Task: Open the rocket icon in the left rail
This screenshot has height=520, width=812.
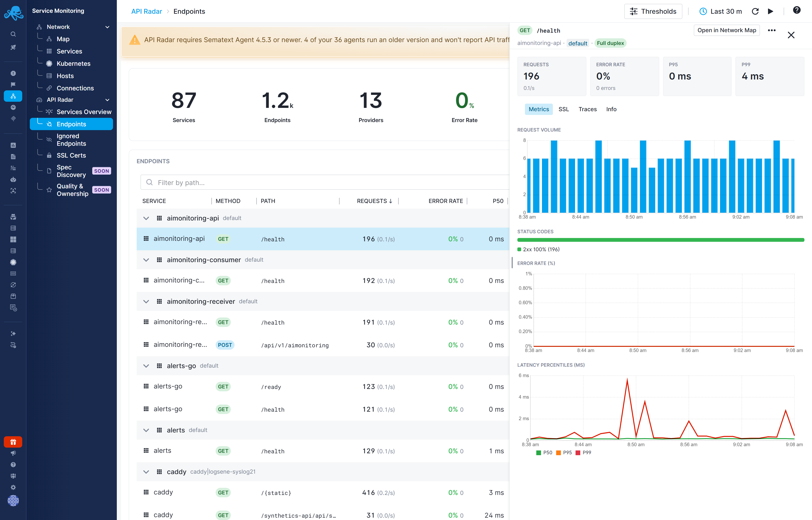Action: coord(13,47)
